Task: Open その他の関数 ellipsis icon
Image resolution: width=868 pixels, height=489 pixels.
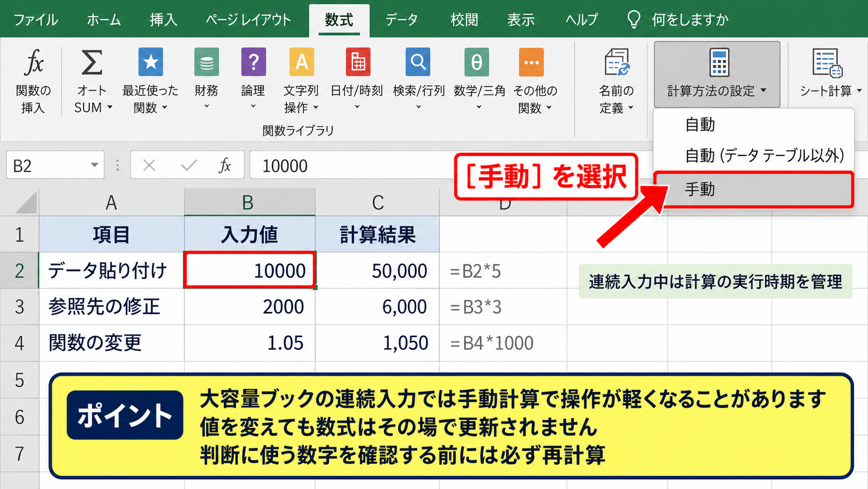Action: tap(531, 62)
